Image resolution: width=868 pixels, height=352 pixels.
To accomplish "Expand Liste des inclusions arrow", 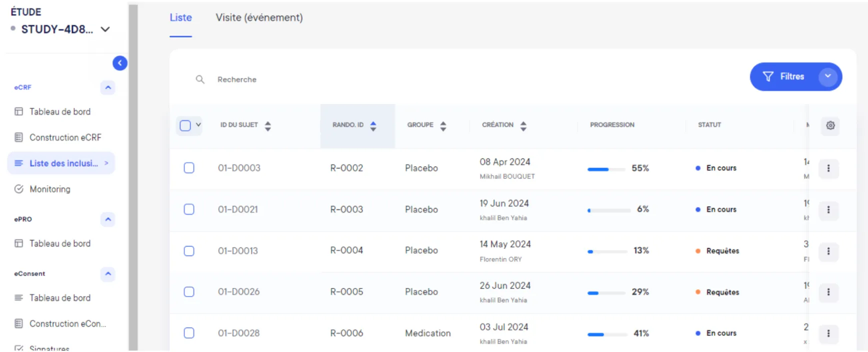I will tap(106, 163).
